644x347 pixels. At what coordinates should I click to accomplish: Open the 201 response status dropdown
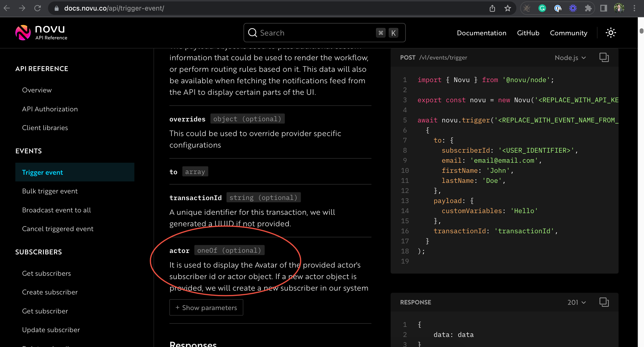(x=576, y=302)
